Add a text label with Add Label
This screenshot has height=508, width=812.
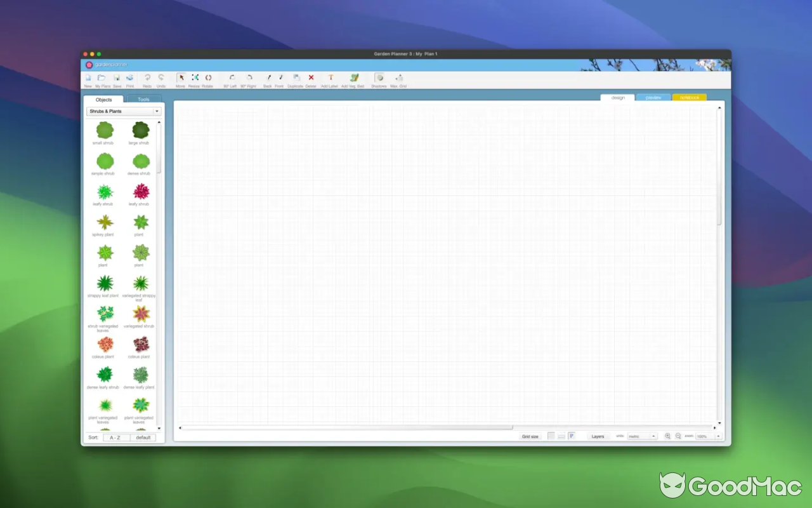pyautogui.click(x=330, y=78)
